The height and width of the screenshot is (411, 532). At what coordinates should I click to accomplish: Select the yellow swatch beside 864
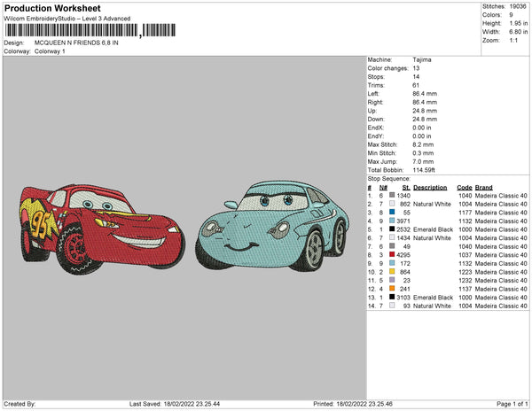click(x=392, y=271)
